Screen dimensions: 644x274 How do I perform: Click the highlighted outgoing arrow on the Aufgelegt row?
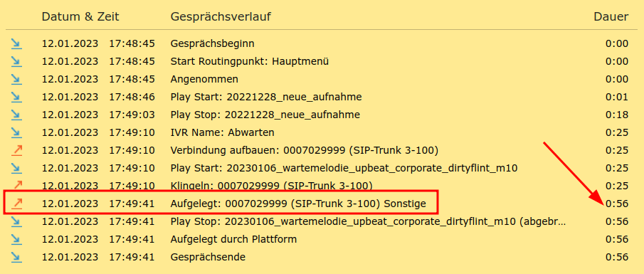point(16,204)
